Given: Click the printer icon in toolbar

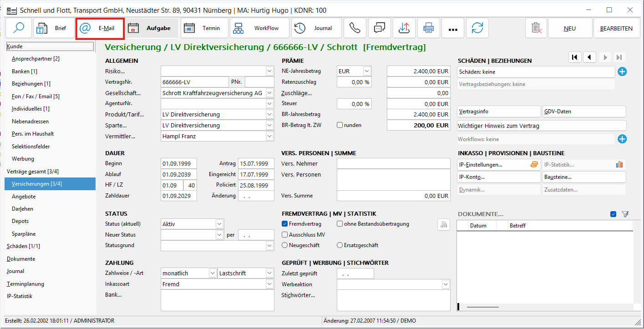Looking at the screenshot, I should pos(428,28).
